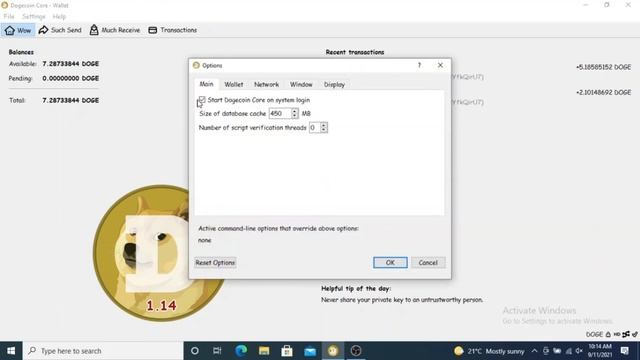Increase the database cache size
640x360 pixels.
pos(295,111)
